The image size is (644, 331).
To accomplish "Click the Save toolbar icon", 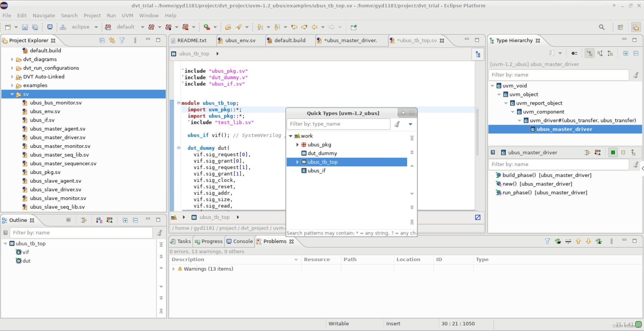I will [25, 27].
